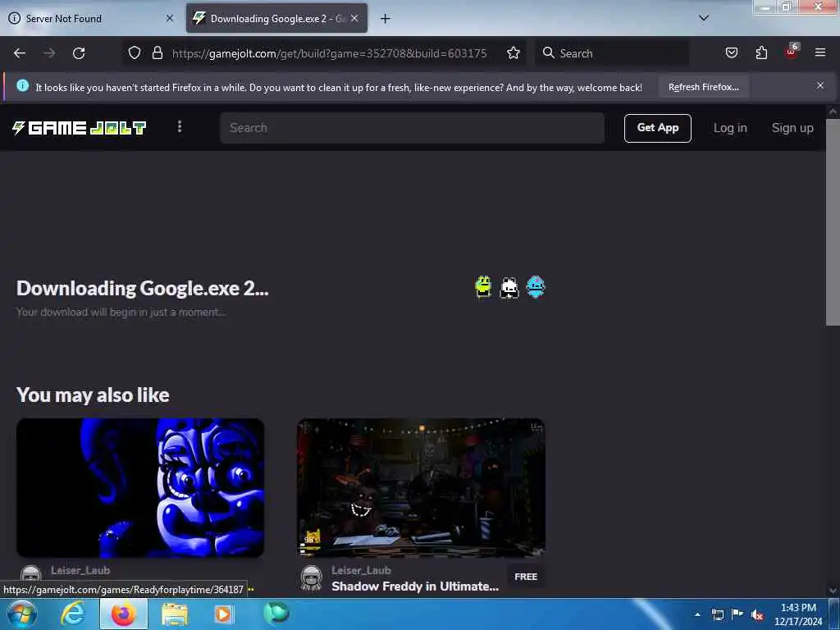This screenshot has height=630, width=840.
Task: Bookmark this page with the star icon
Action: coord(514,52)
